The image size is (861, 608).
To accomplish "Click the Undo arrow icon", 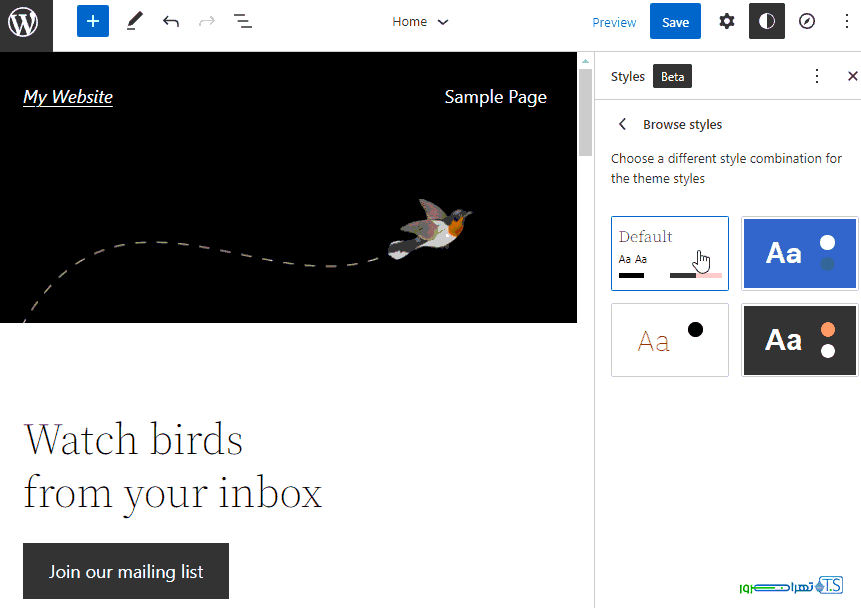I will [171, 22].
